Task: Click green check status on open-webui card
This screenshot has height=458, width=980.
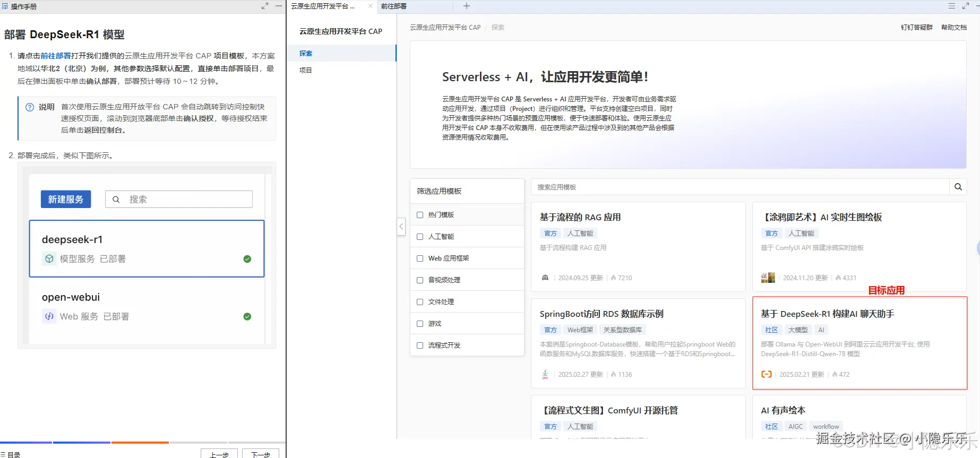Action: (247, 316)
